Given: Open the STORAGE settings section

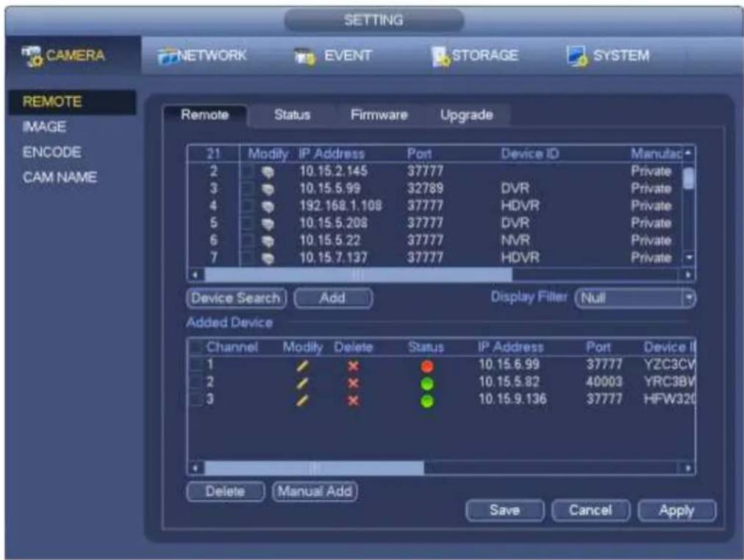Looking at the screenshot, I should (x=474, y=56).
